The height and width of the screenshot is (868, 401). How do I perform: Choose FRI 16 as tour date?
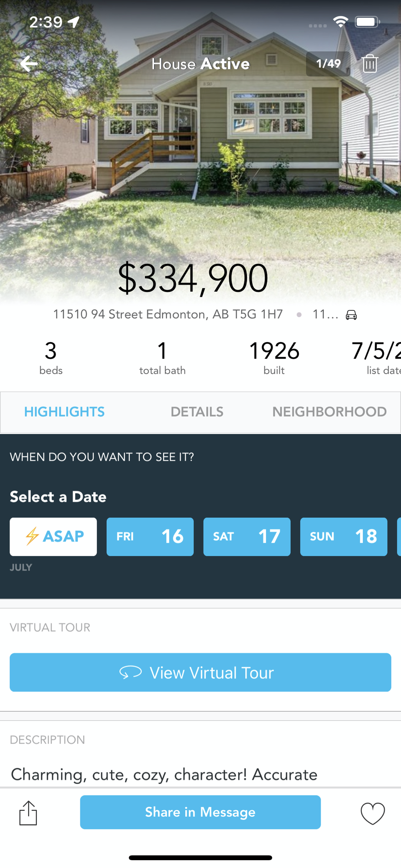150,536
